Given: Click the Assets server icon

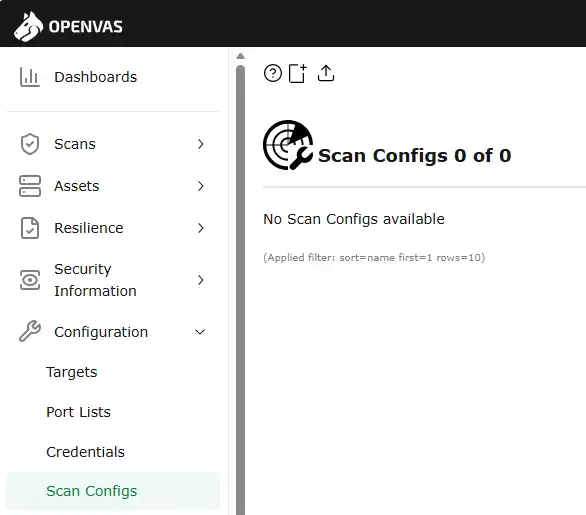Looking at the screenshot, I should [x=30, y=186].
